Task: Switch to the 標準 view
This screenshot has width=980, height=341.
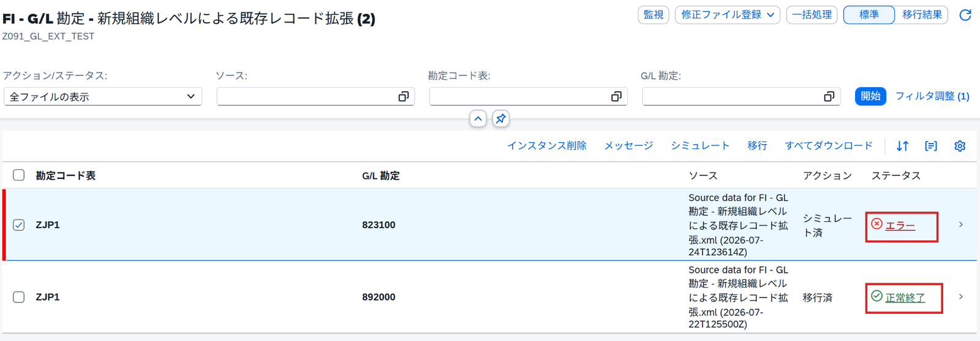Action: pyautogui.click(x=869, y=15)
